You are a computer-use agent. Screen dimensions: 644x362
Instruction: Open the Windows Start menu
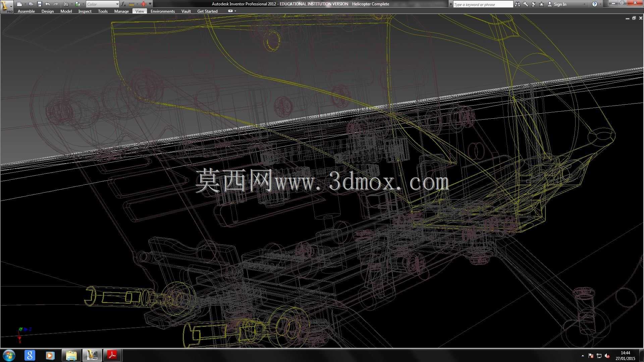point(9,355)
